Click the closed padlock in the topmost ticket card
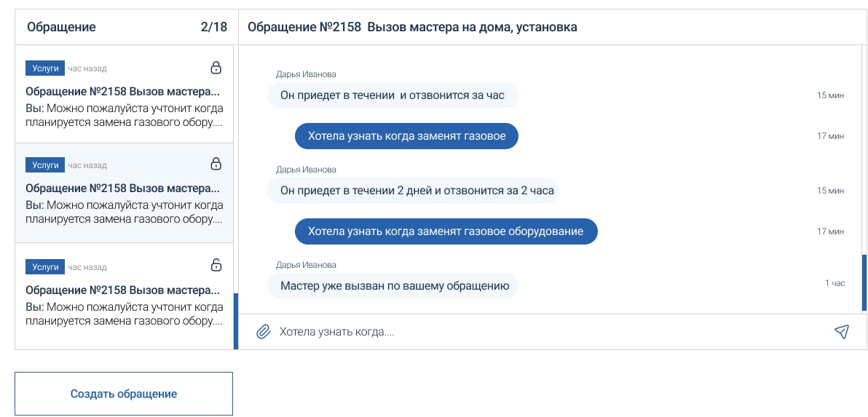868x417 pixels. (x=216, y=68)
